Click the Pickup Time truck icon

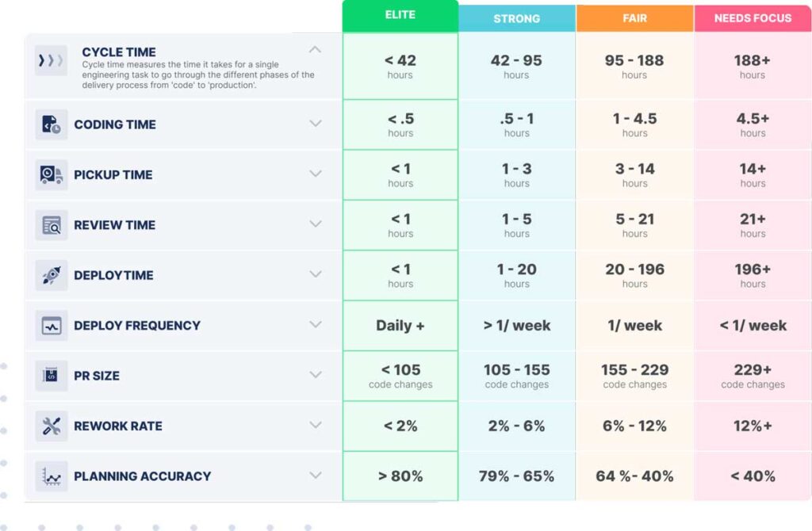(52, 174)
